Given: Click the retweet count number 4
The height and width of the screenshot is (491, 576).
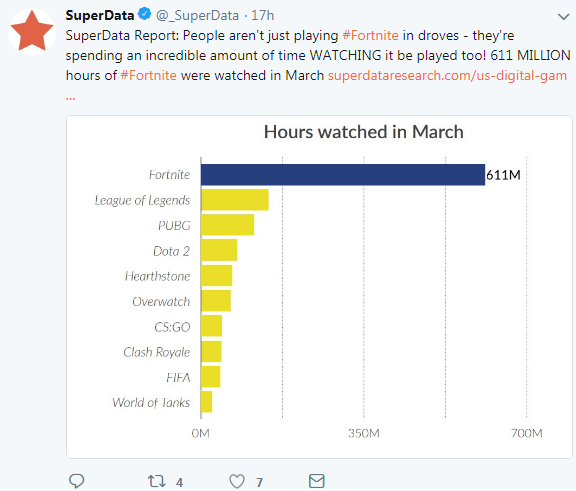Looking at the screenshot, I should [x=179, y=482].
